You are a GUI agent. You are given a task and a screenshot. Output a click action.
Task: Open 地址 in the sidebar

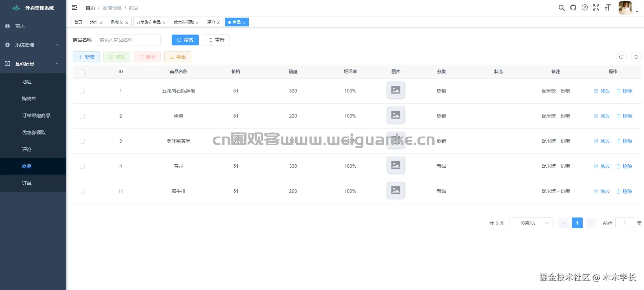33,82
